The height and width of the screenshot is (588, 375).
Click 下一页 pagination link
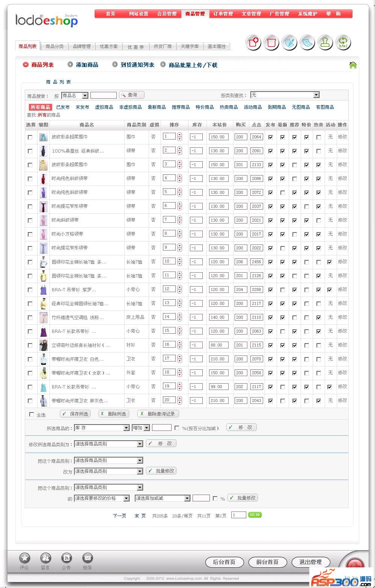[x=119, y=516]
